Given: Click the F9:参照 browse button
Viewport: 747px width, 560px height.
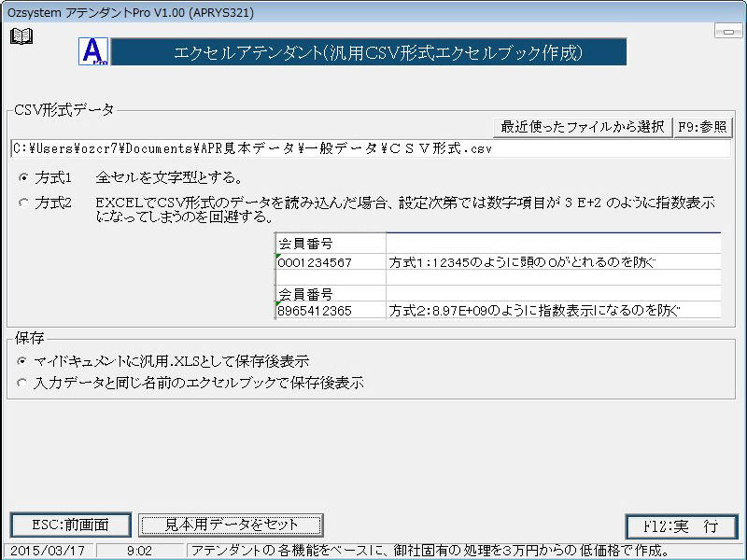Looking at the screenshot, I should (703, 127).
